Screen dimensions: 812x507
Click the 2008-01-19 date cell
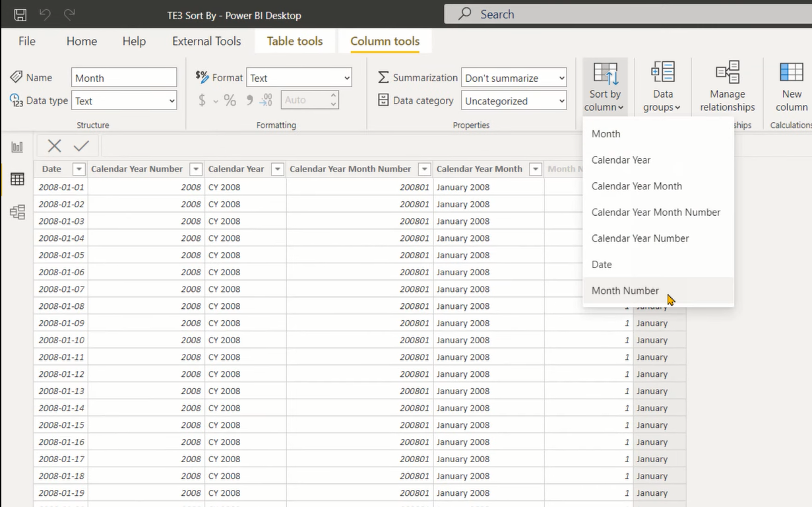tap(61, 493)
